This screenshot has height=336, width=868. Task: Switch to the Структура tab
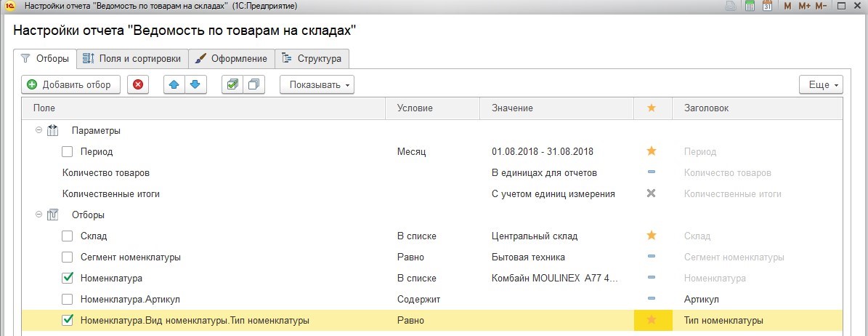pos(312,58)
